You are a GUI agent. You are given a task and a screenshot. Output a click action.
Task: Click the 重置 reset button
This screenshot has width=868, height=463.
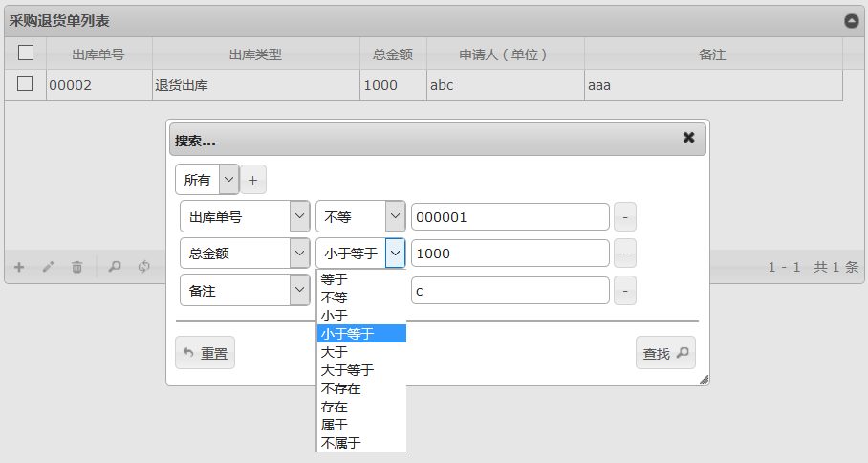tap(205, 353)
